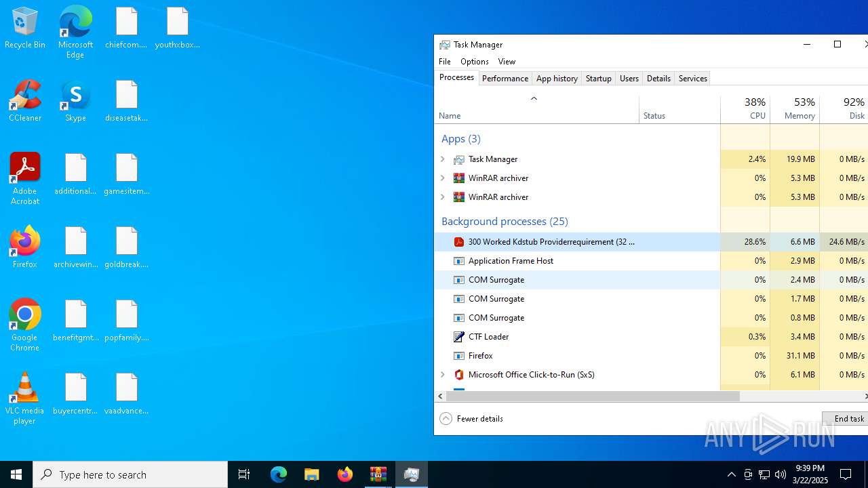The height and width of the screenshot is (488, 868).
Task: Open File Explorer from the taskbar
Action: click(311, 474)
